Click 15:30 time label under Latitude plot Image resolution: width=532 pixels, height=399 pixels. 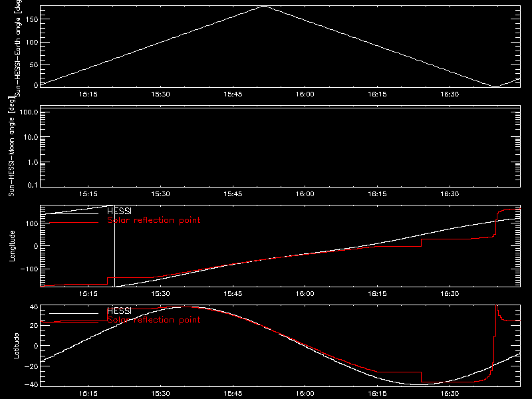[160, 394]
